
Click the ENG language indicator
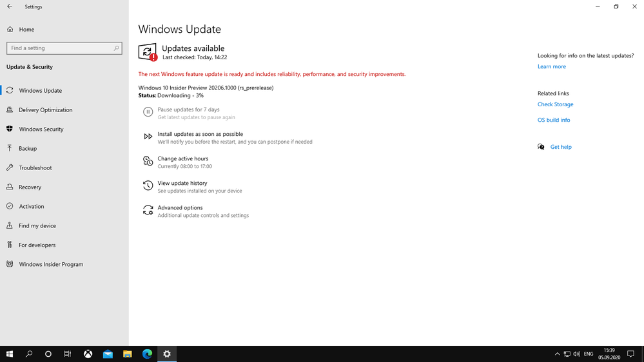[x=589, y=354]
